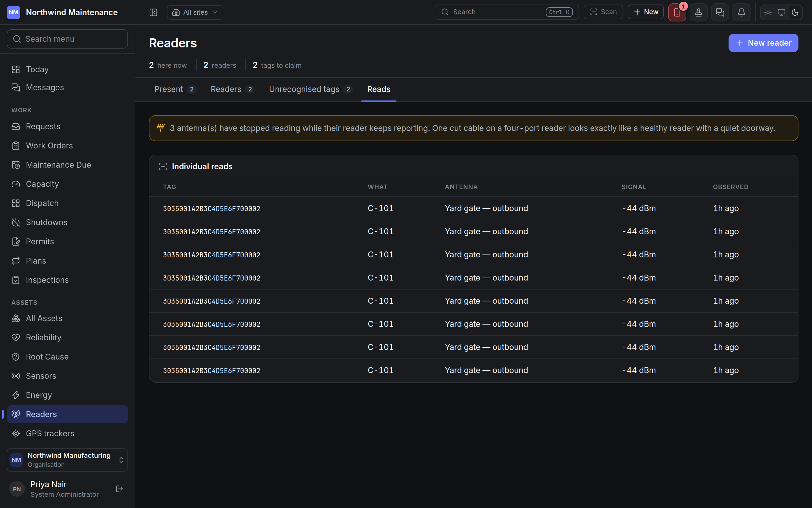
Task: Open the All sites dropdown
Action: [195, 12]
